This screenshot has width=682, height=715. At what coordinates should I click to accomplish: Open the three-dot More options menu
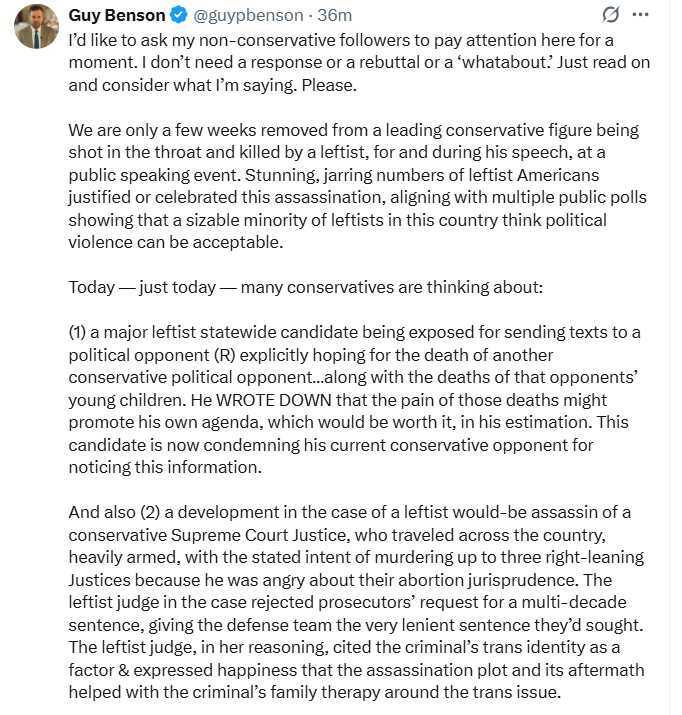coord(641,15)
